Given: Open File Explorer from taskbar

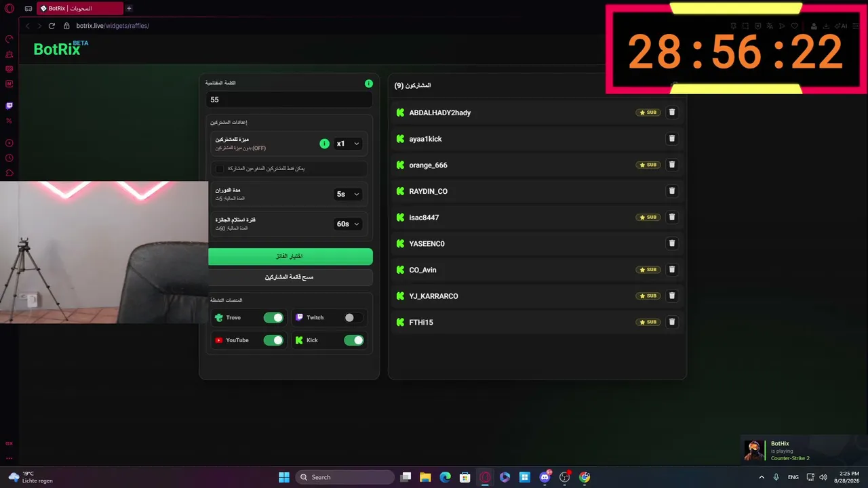Looking at the screenshot, I should [x=425, y=477].
